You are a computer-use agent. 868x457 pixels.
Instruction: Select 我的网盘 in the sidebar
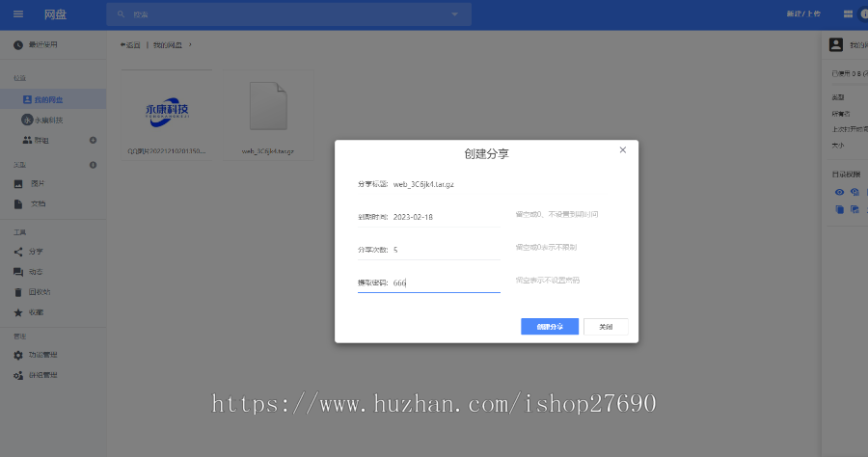53,99
